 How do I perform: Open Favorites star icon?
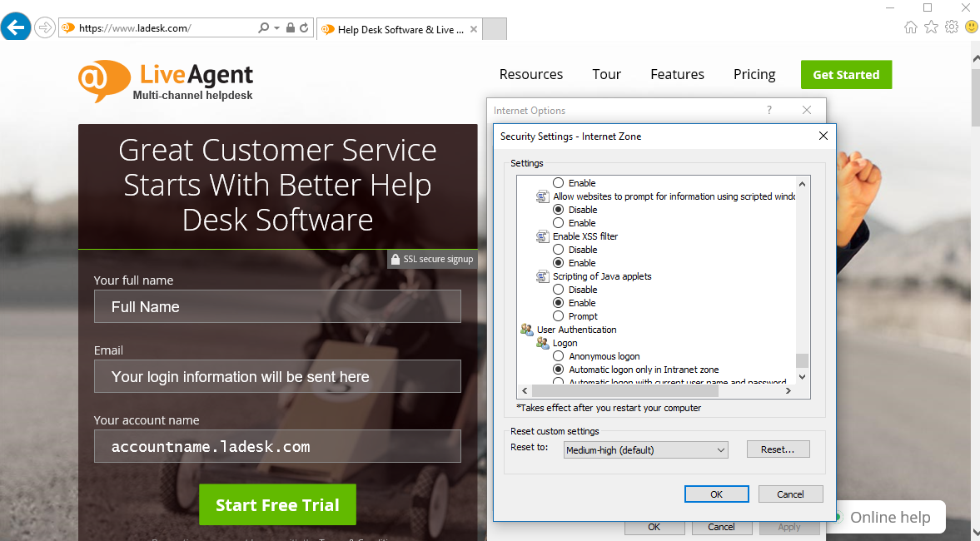click(931, 27)
